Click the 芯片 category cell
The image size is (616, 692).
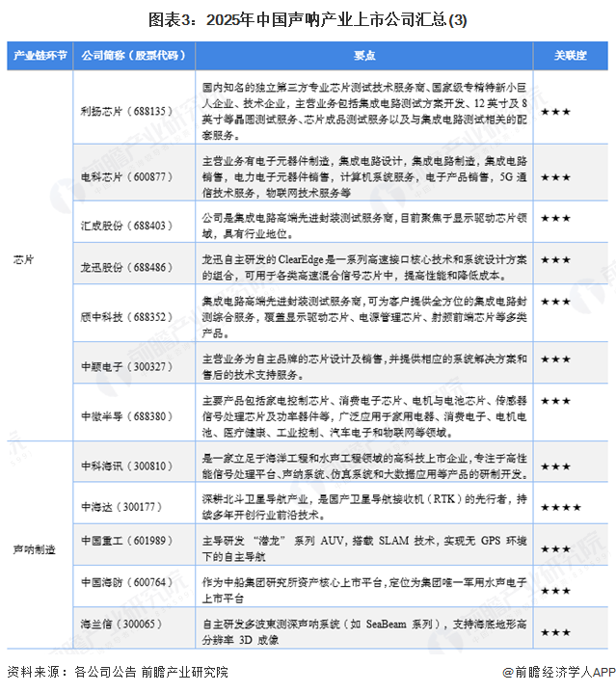23,259
